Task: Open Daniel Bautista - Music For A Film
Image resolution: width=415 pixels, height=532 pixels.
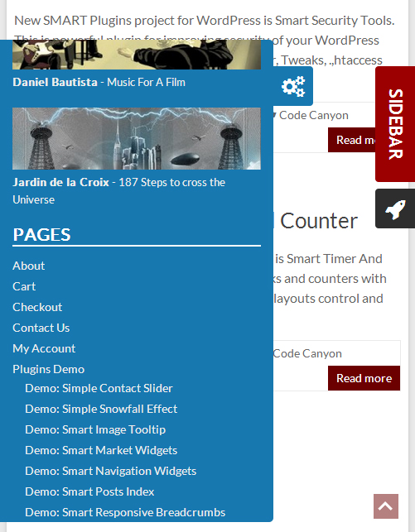Action: 99,82
